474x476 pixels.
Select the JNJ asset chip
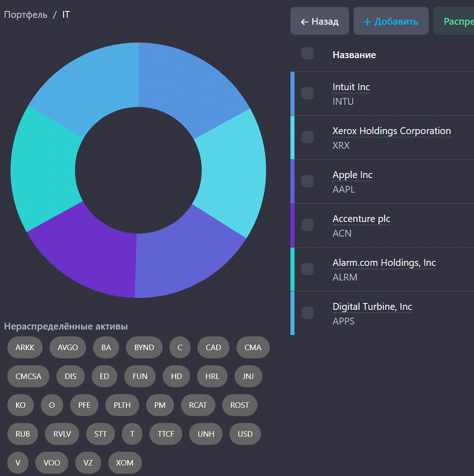tap(248, 376)
